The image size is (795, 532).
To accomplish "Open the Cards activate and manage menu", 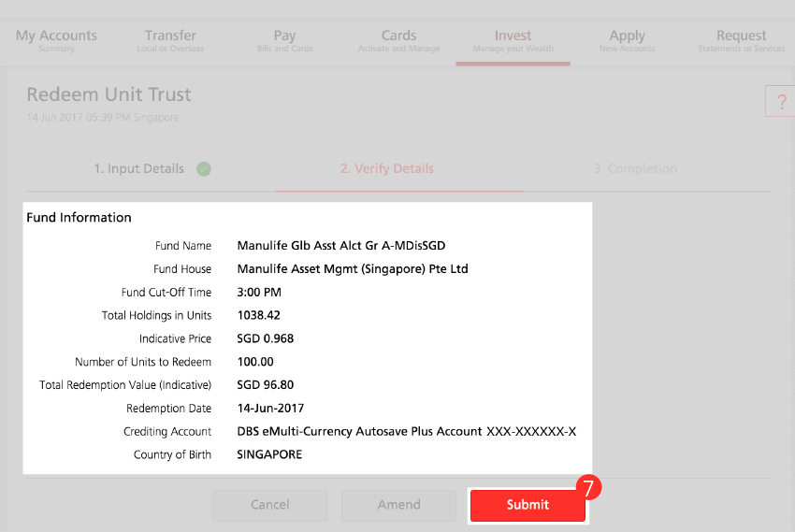I will [398, 40].
